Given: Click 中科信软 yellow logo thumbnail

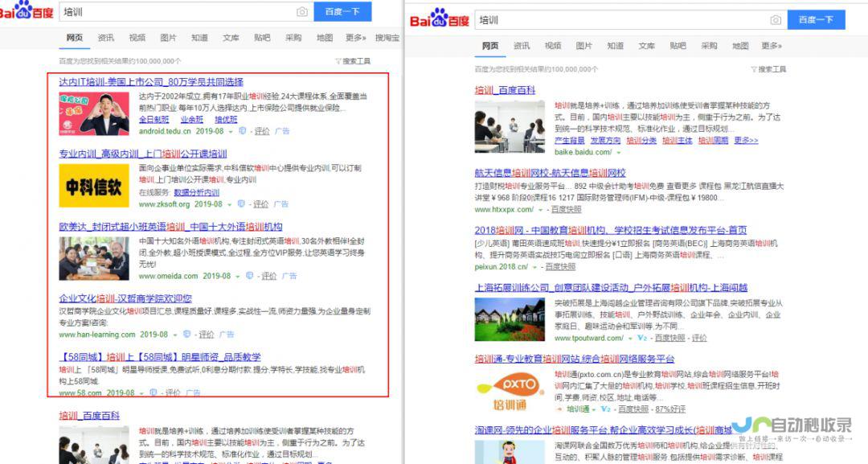Looking at the screenshot, I should pyautogui.click(x=94, y=186).
